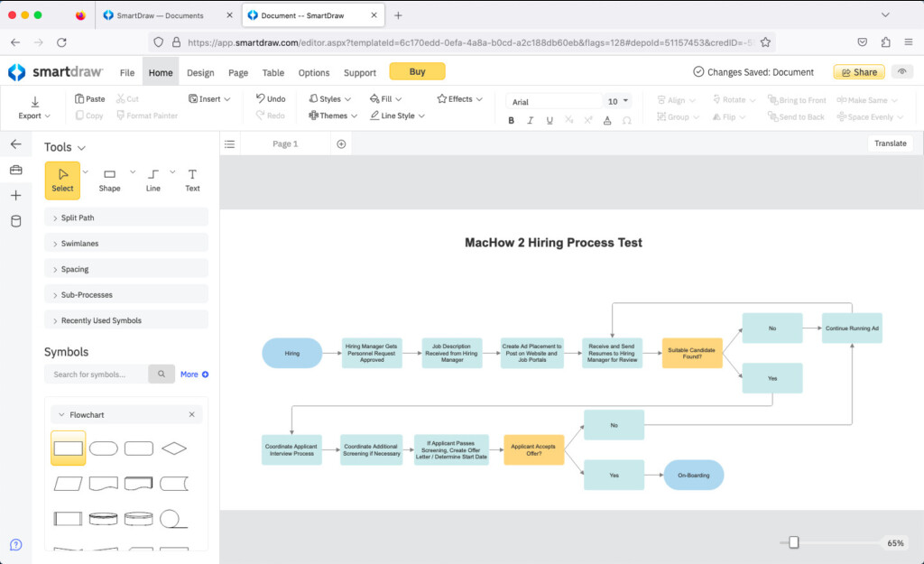Click the Search for symbols field

coord(96,374)
